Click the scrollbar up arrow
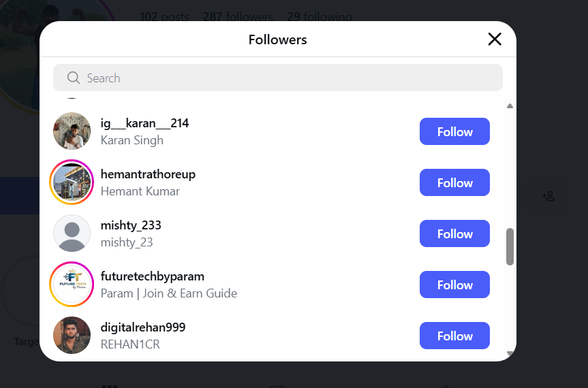This screenshot has height=388, width=588. (x=510, y=106)
